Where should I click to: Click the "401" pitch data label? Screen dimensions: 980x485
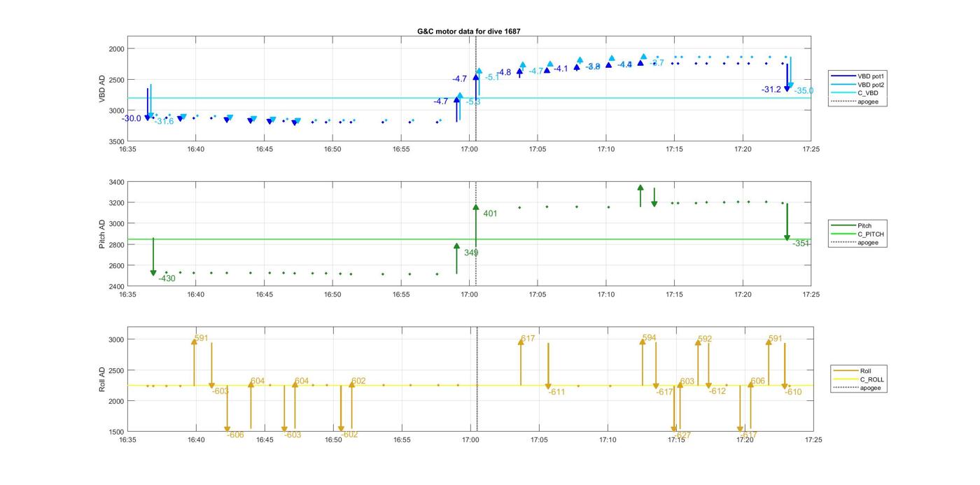pos(490,213)
